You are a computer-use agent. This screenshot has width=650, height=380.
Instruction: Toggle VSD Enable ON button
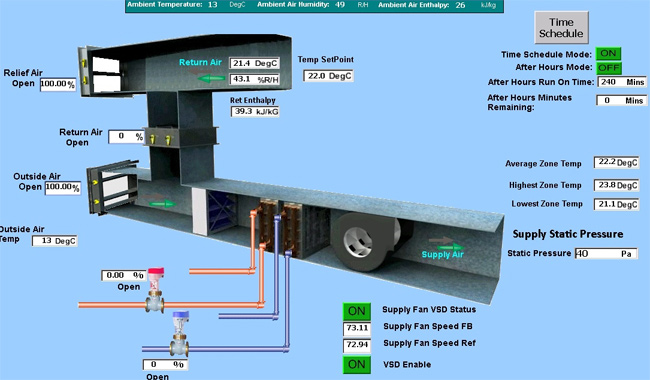(357, 365)
